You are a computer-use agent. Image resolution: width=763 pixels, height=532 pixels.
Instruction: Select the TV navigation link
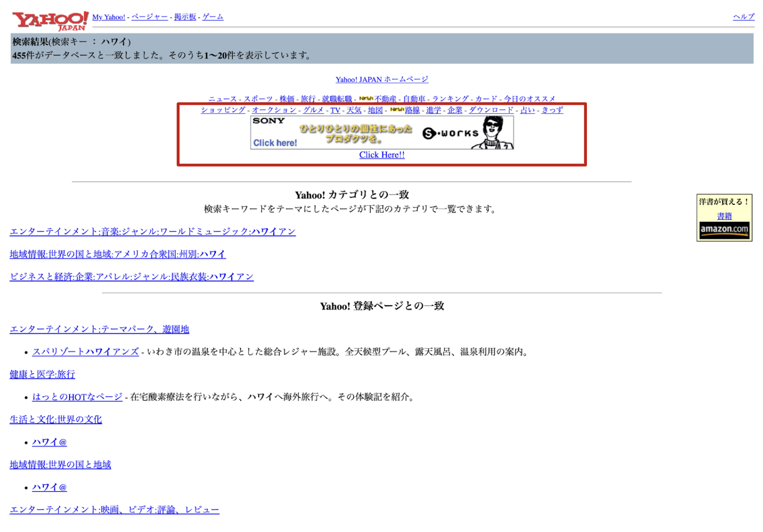pos(335,110)
